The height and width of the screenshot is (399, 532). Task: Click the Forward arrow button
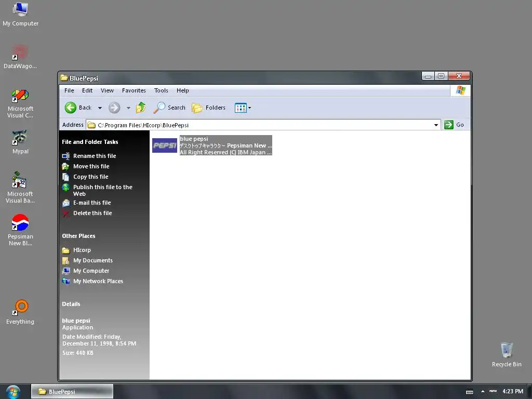coord(114,108)
